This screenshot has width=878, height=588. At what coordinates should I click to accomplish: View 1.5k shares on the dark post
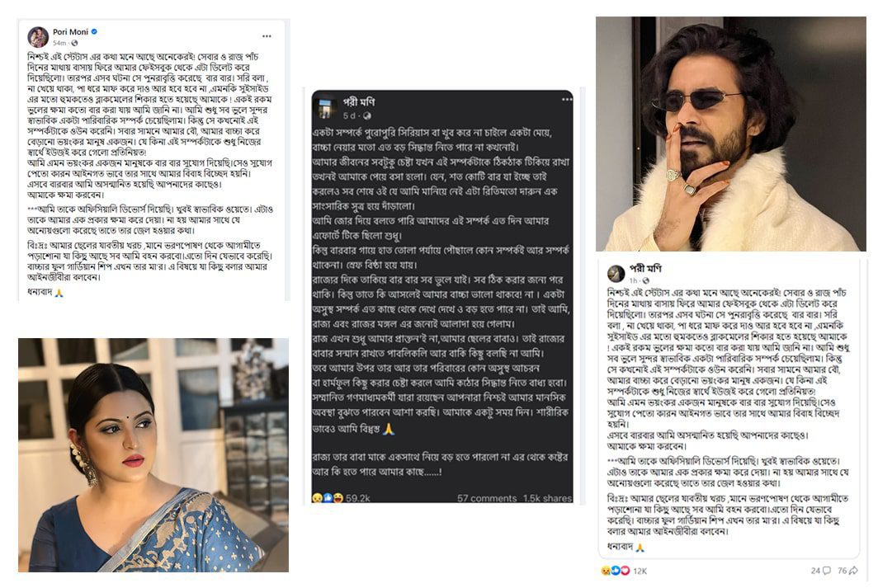(547, 498)
